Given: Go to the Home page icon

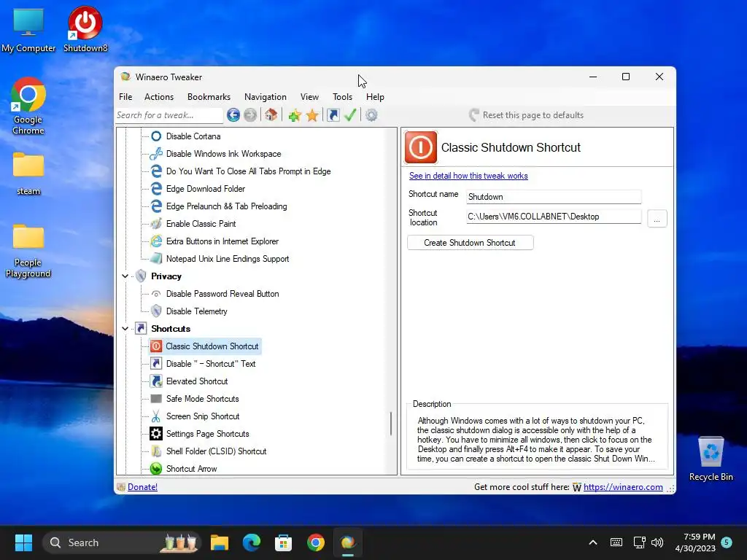Looking at the screenshot, I should pyautogui.click(x=271, y=114).
